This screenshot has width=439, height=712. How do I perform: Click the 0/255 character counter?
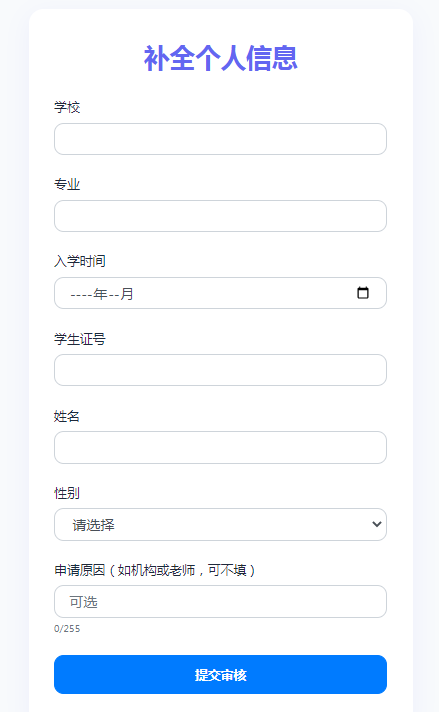67,628
